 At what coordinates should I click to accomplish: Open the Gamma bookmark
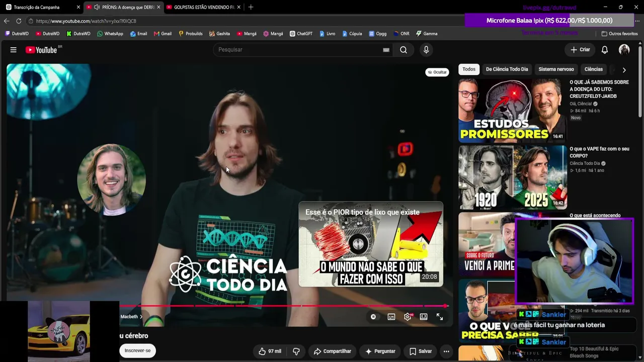tap(426, 34)
